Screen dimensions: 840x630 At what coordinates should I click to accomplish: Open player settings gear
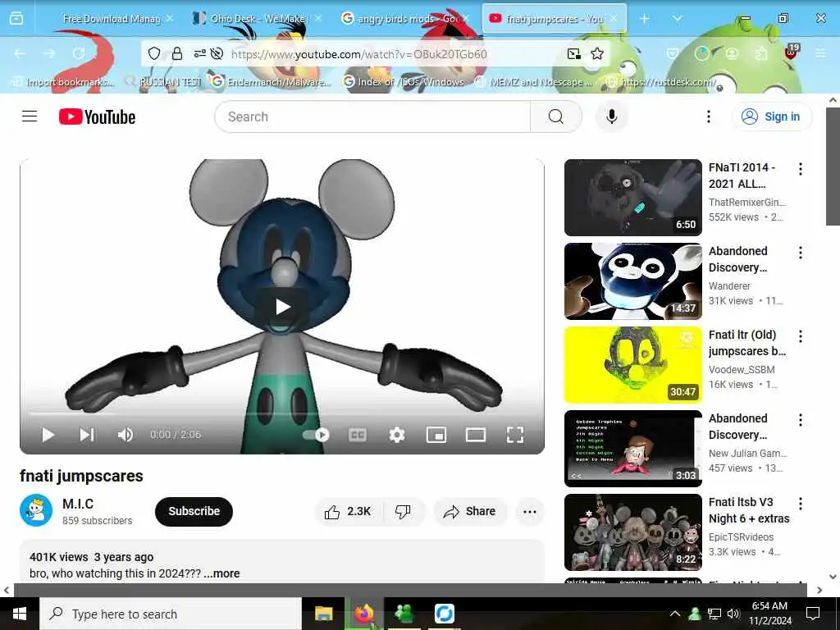tap(396, 435)
